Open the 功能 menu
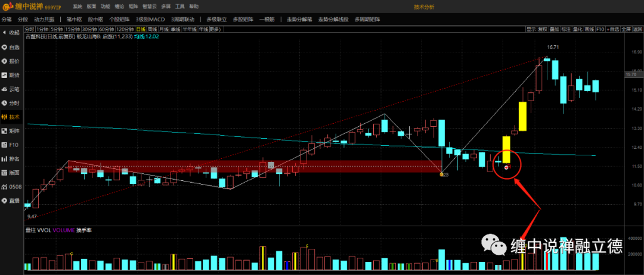The height and width of the screenshot is (275, 644). tap(106, 7)
